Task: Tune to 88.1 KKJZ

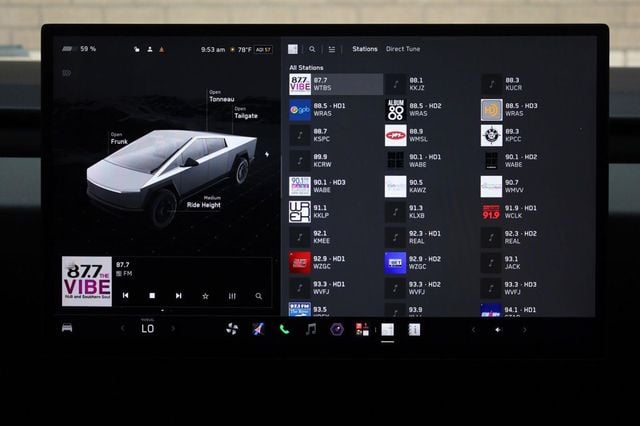Action: [432, 84]
